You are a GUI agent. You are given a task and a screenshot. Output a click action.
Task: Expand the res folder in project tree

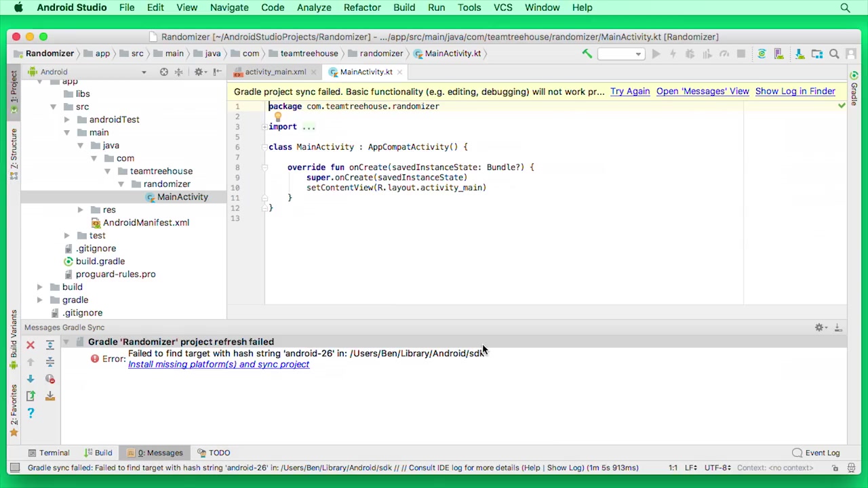pyautogui.click(x=80, y=209)
